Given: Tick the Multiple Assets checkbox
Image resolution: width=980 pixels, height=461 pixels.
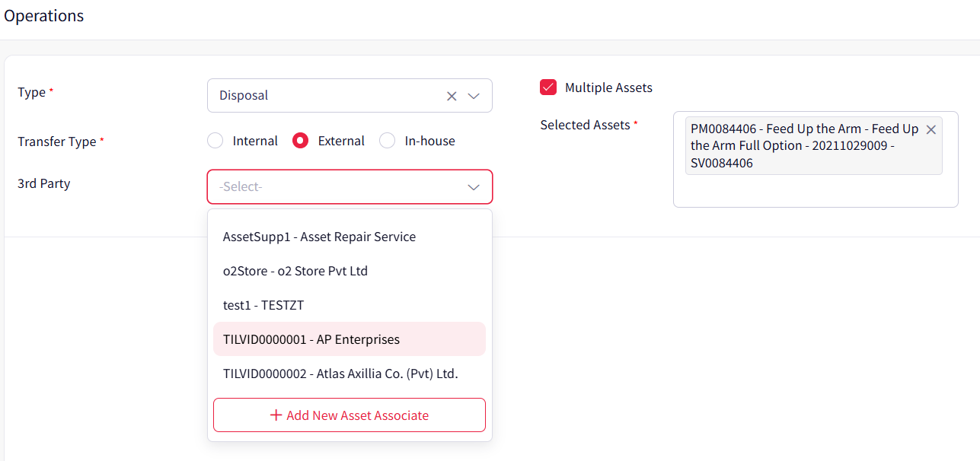Looking at the screenshot, I should click(x=548, y=87).
